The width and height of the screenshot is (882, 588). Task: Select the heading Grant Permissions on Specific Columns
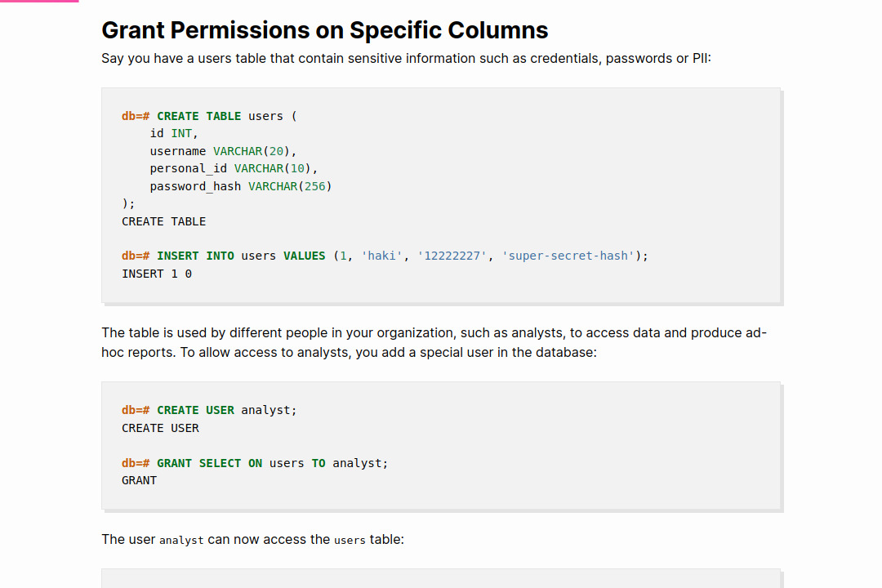point(324,30)
